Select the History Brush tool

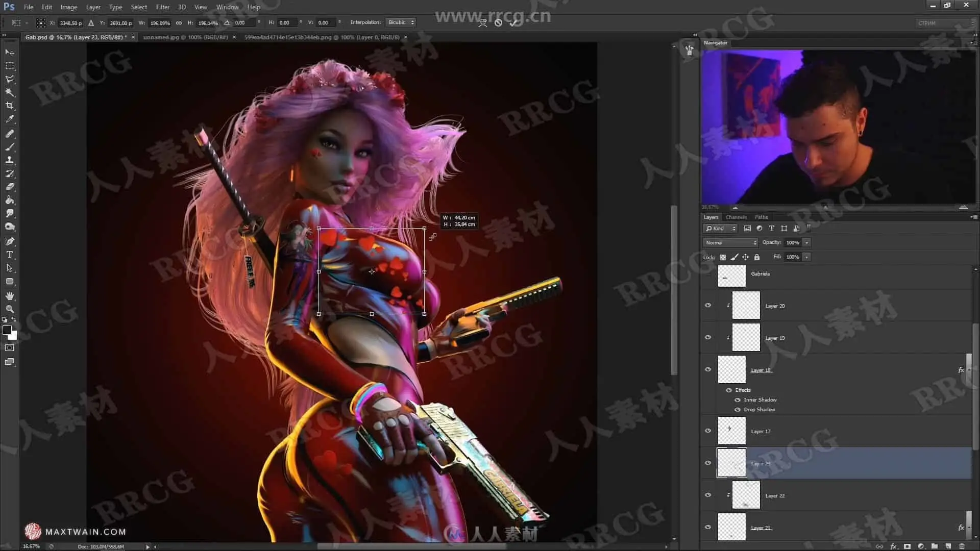10,173
